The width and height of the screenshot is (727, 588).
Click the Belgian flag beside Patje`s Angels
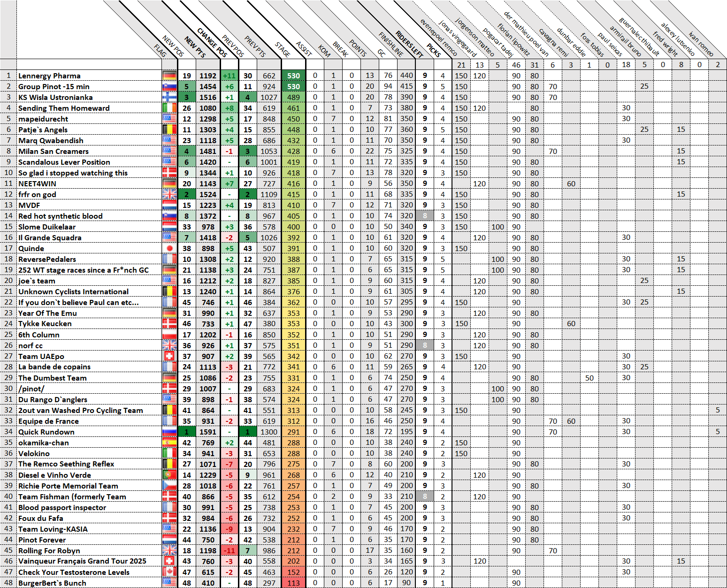pos(169,130)
